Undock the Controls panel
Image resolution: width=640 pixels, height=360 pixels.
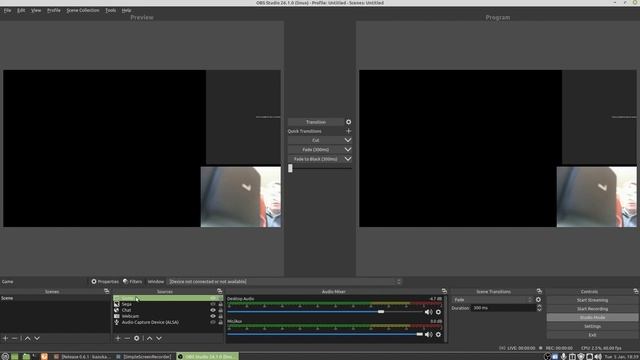(636, 291)
